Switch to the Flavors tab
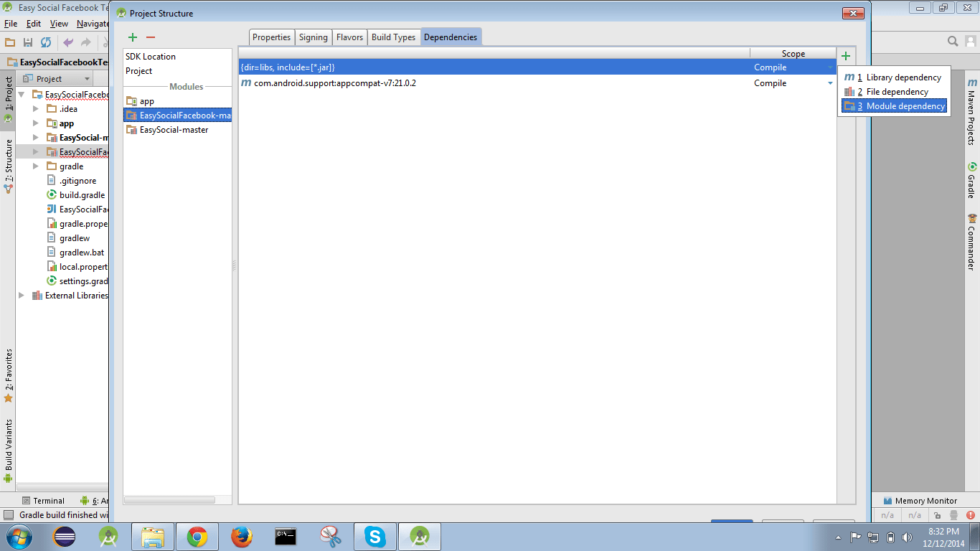The width and height of the screenshot is (980, 551). pos(349,37)
